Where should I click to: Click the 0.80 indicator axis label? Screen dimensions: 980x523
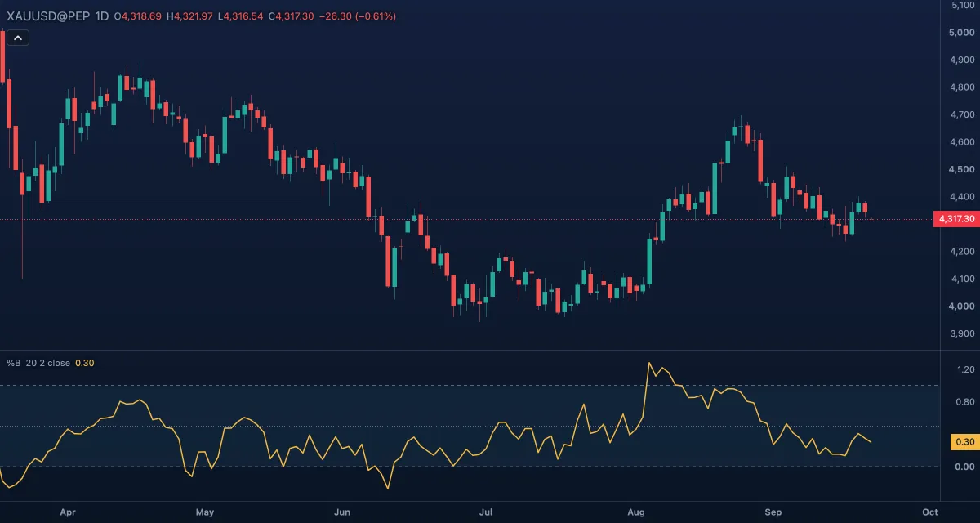pos(964,402)
